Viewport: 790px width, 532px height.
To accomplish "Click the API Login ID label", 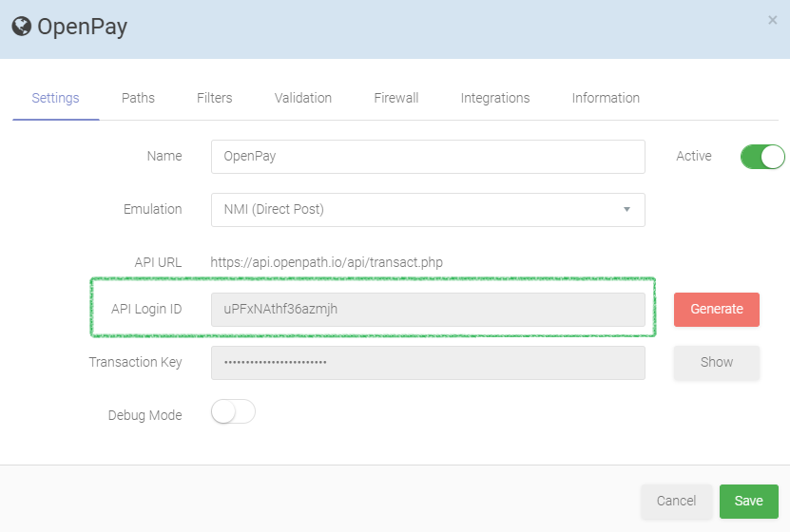I will [146, 309].
